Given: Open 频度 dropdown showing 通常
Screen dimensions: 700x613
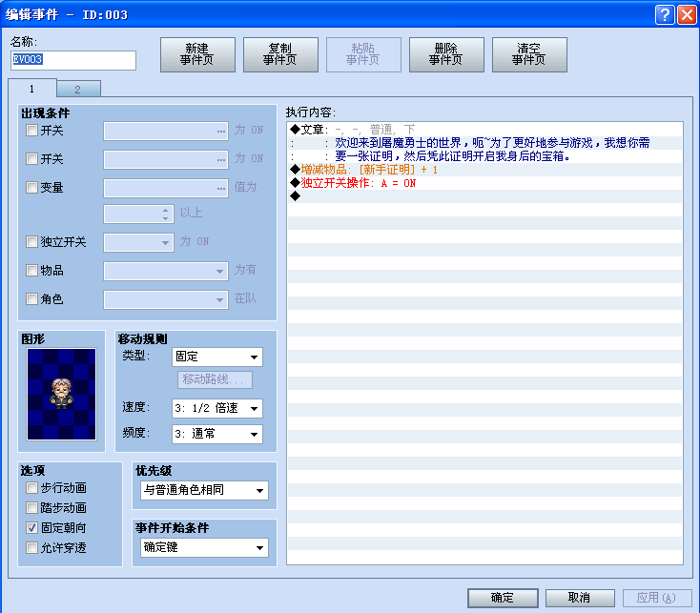Looking at the screenshot, I should (x=217, y=434).
